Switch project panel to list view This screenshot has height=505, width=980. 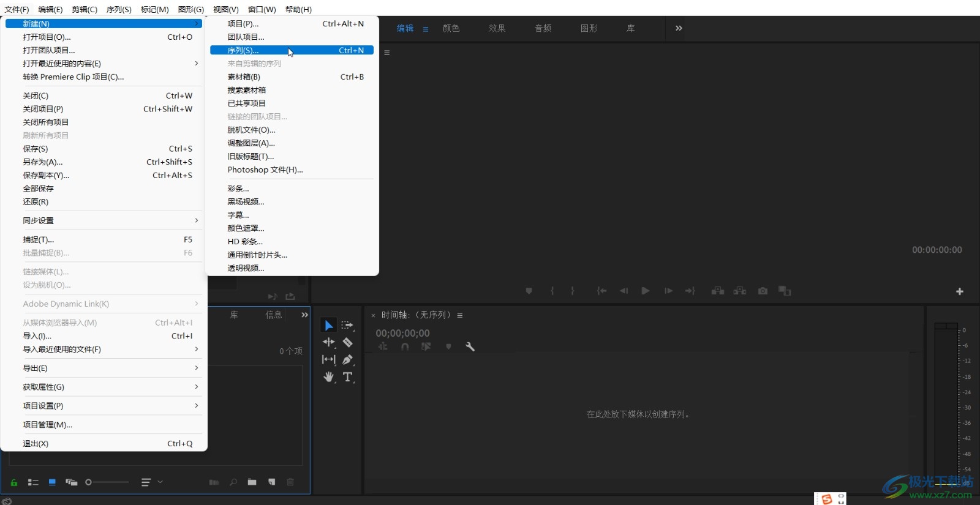pyautogui.click(x=33, y=482)
